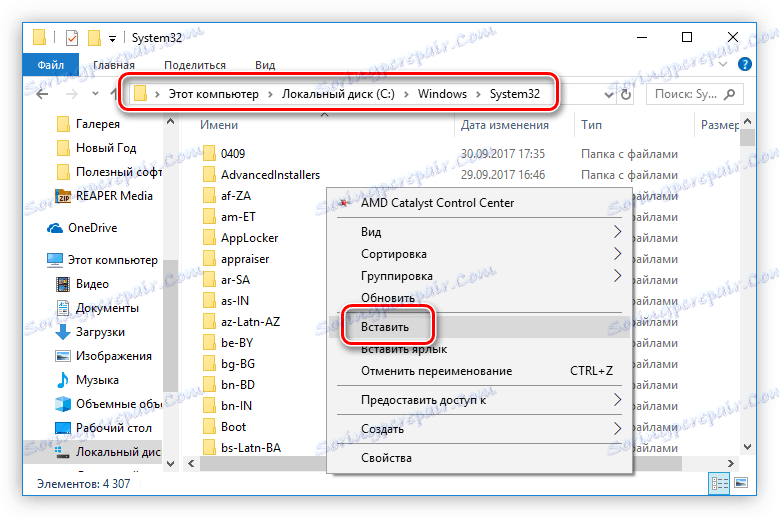Click System32 in the address path
The image size is (779, 518).
point(515,94)
